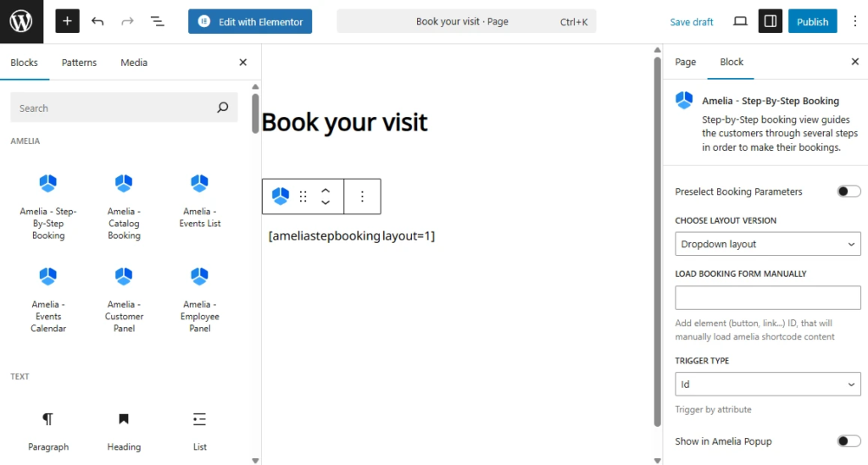Screen dimensions: 868x465
Task: Click the Publish button
Action: coord(812,21)
